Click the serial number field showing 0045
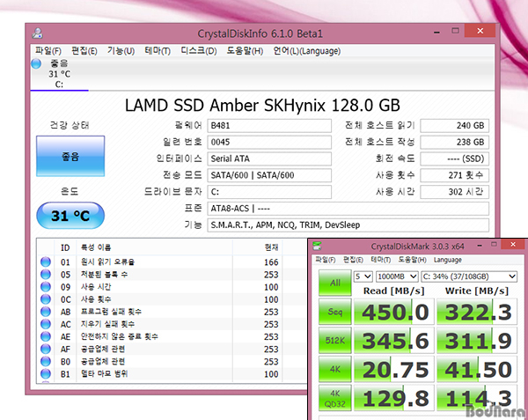Image resolution: width=528 pixels, height=420 pixels. [269, 142]
